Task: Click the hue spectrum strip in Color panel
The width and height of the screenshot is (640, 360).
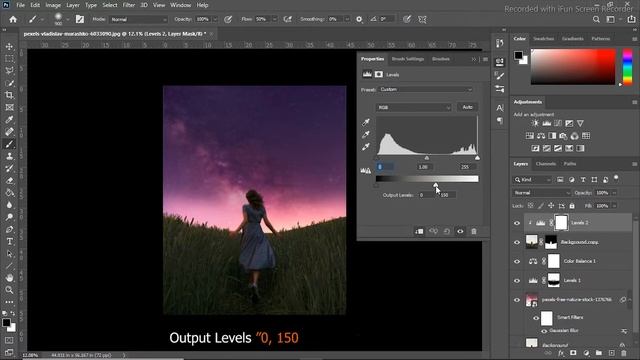Action: [627, 67]
